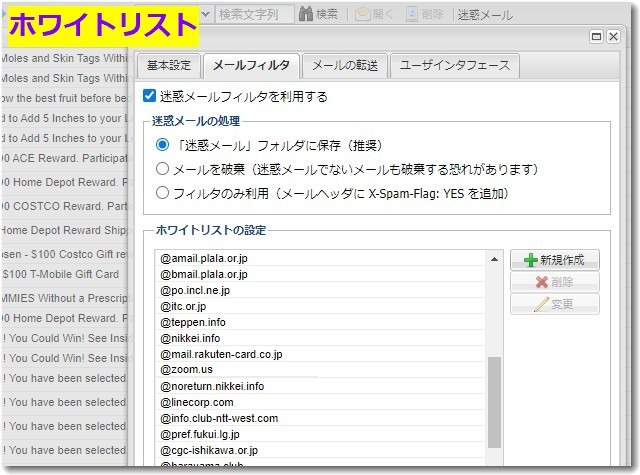640x475 pixels.
Task: Click the 検索文字列 search input field
Action: coord(254,15)
